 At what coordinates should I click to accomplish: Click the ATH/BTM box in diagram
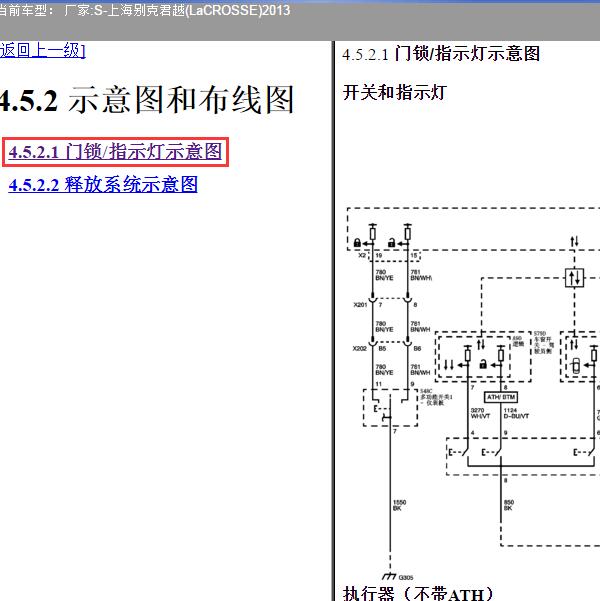[501, 397]
